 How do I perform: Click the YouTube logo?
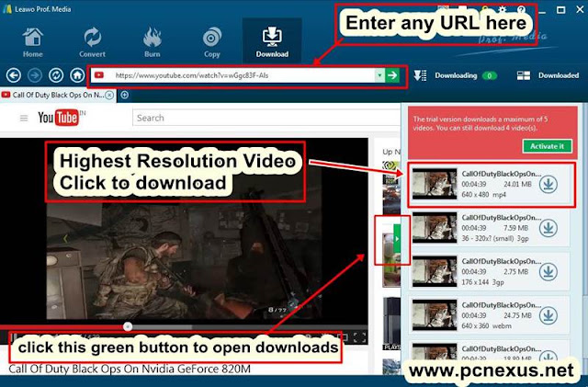tap(58, 118)
